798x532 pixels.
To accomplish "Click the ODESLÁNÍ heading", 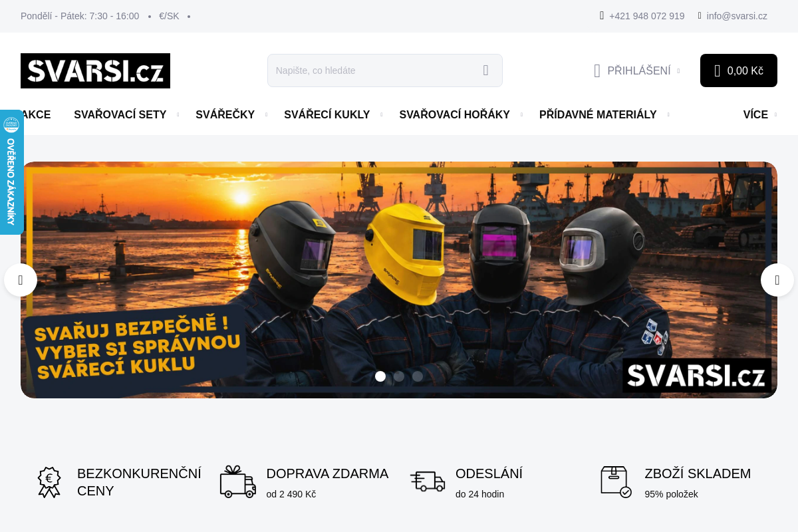I will (x=489, y=473).
